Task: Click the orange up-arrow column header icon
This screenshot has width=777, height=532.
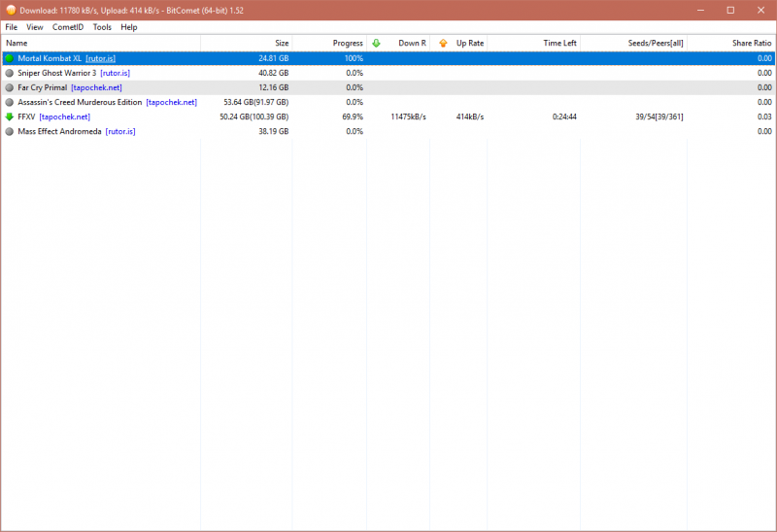Action: (x=444, y=43)
